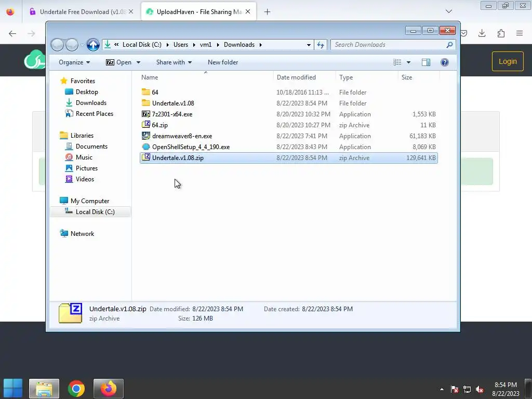Click the Explorer Forward navigation button

pyautogui.click(x=72, y=45)
